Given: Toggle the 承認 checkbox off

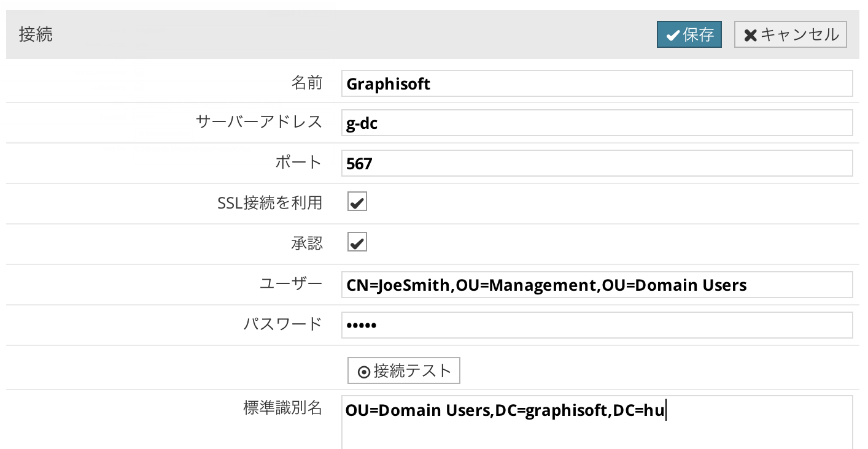Looking at the screenshot, I should pos(357,242).
